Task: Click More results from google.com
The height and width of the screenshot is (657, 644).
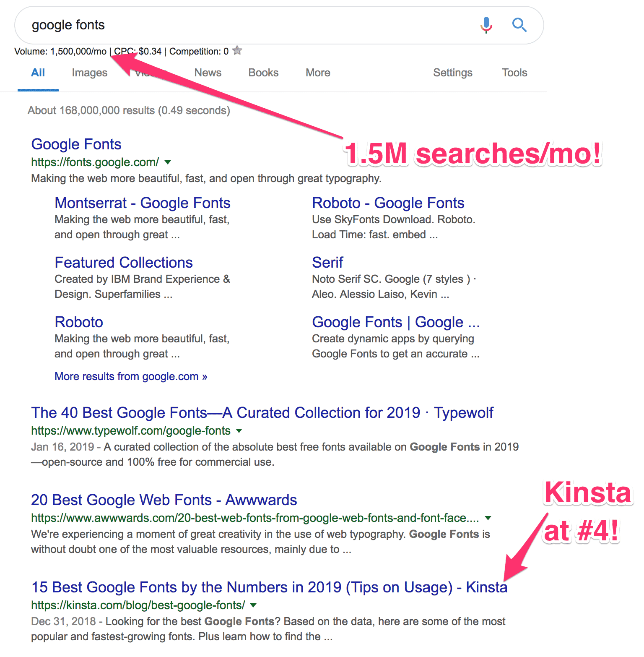Action: (x=131, y=376)
